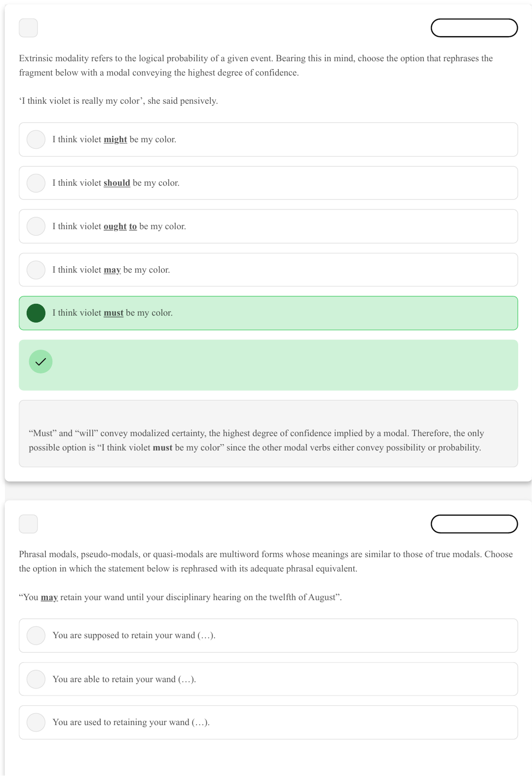Click the selected 'violet must be my color' radio

[36, 313]
